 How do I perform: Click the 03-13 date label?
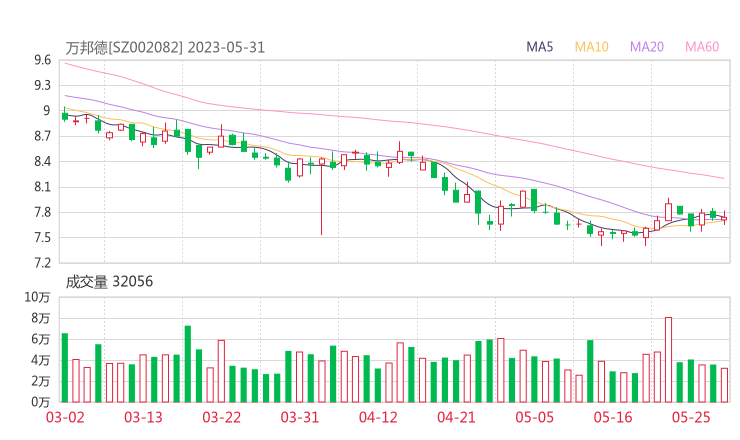(143, 418)
